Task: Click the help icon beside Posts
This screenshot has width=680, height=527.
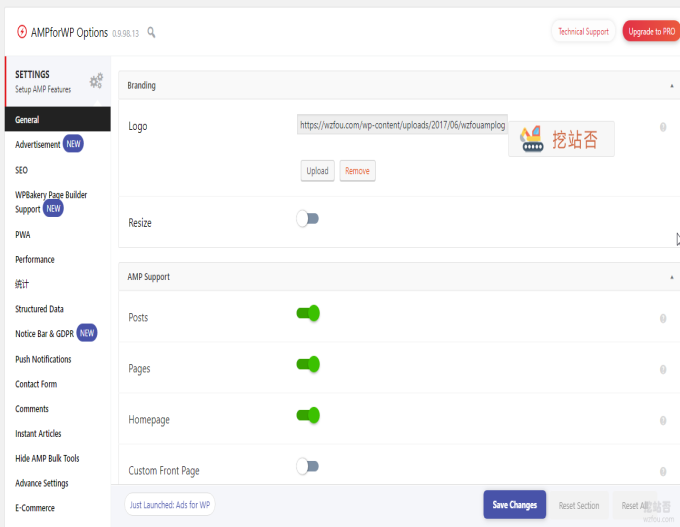Action: point(663,318)
